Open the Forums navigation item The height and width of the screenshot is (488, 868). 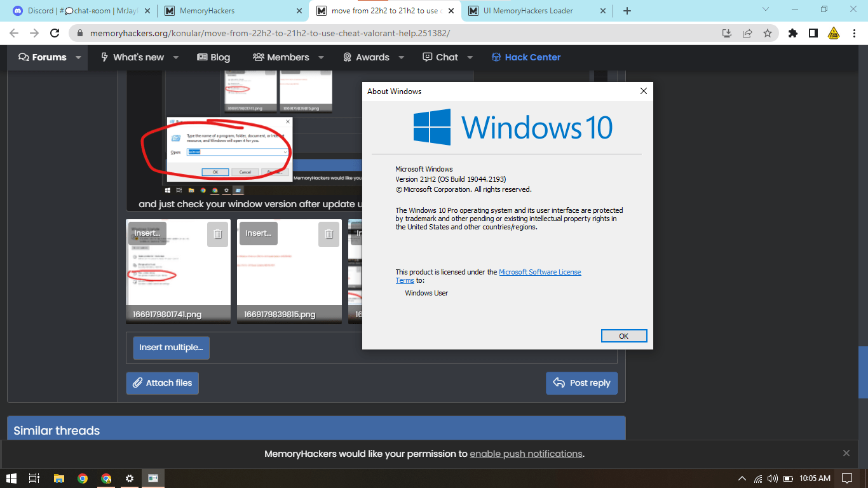[x=43, y=57]
